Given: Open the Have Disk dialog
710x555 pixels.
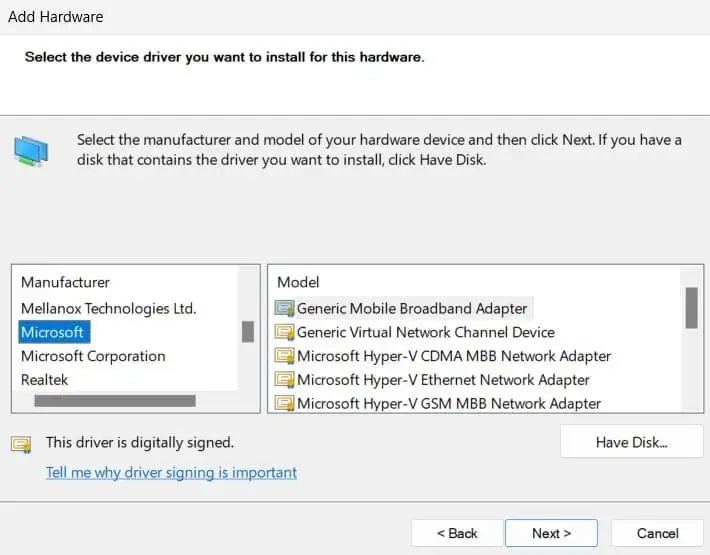Looking at the screenshot, I should tap(632, 442).
